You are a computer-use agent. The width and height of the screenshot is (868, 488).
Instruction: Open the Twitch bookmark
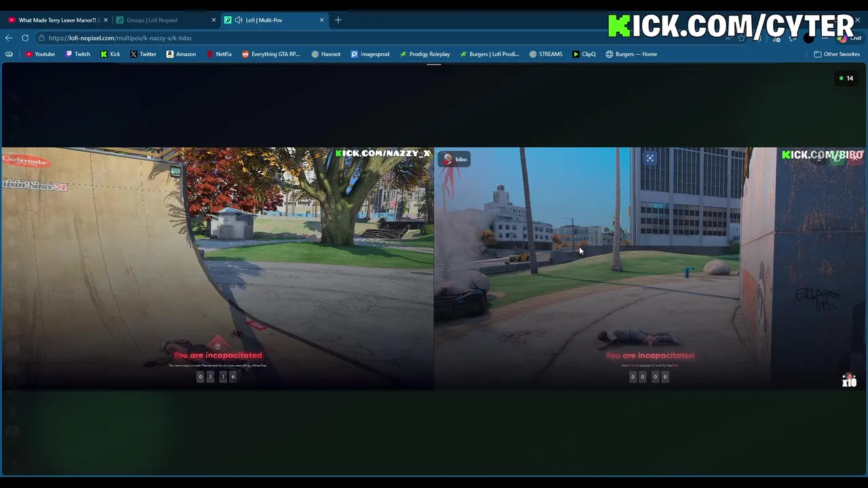[78, 54]
